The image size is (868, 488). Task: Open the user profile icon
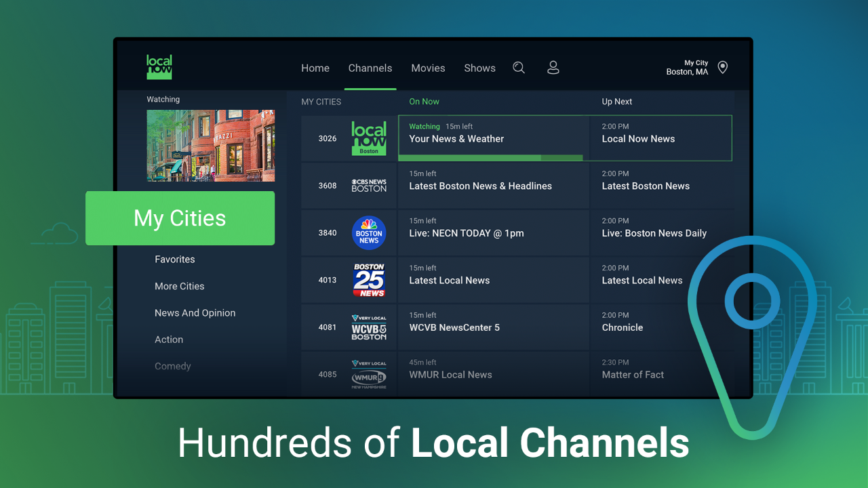pyautogui.click(x=553, y=68)
